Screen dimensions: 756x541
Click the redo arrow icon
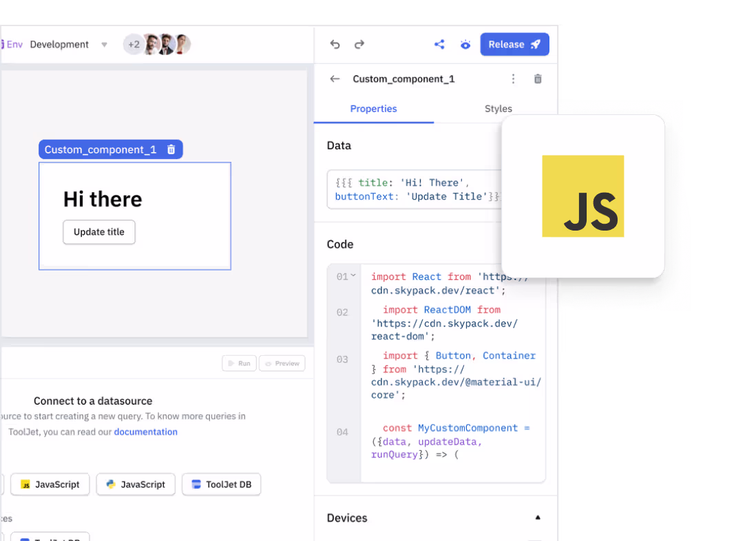359,45
